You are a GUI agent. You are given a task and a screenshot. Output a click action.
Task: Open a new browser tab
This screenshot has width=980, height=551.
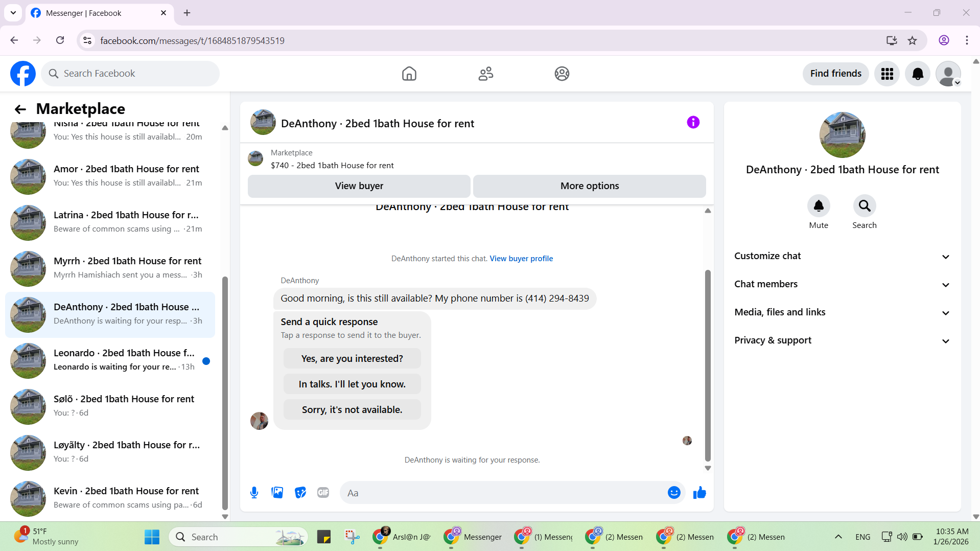[187, 13]
